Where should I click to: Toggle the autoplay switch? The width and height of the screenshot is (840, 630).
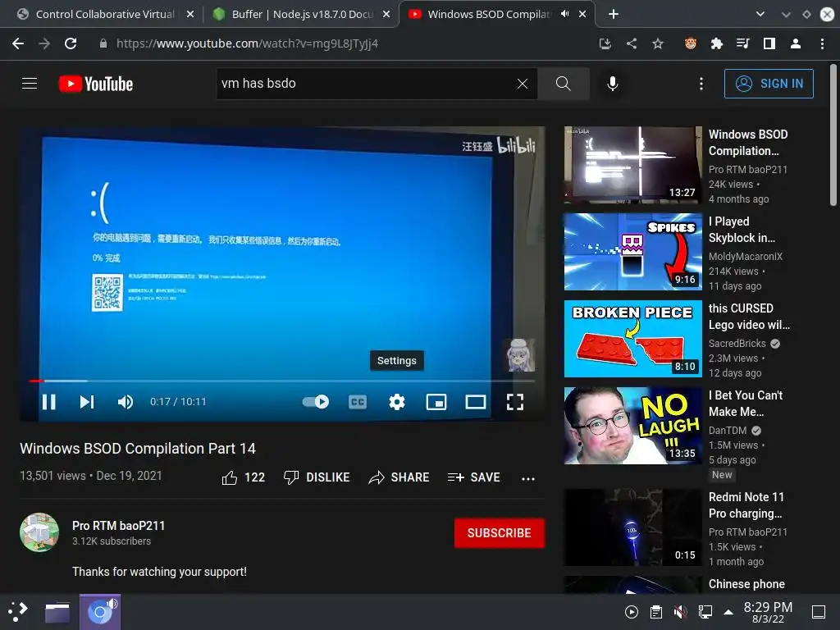(x=316, y=402)
